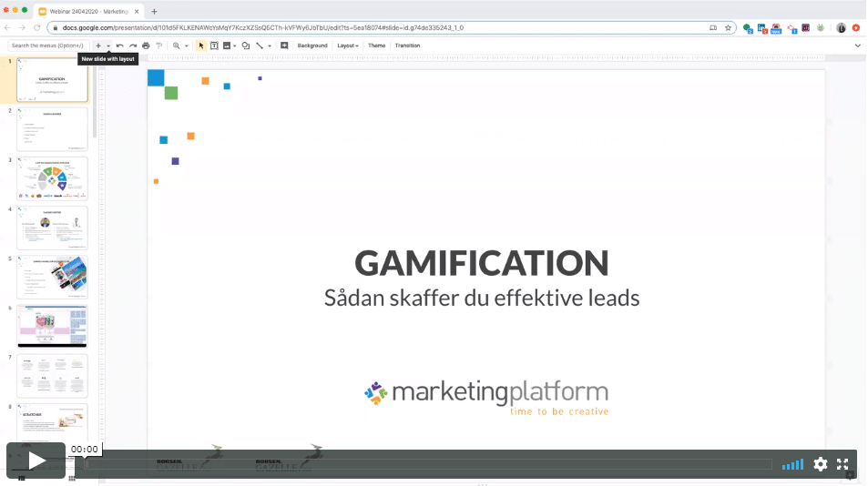This screenshot has height=486, width=868.
Task: Click the cast/device icon in address bar
Action: [x=713, y=27]
